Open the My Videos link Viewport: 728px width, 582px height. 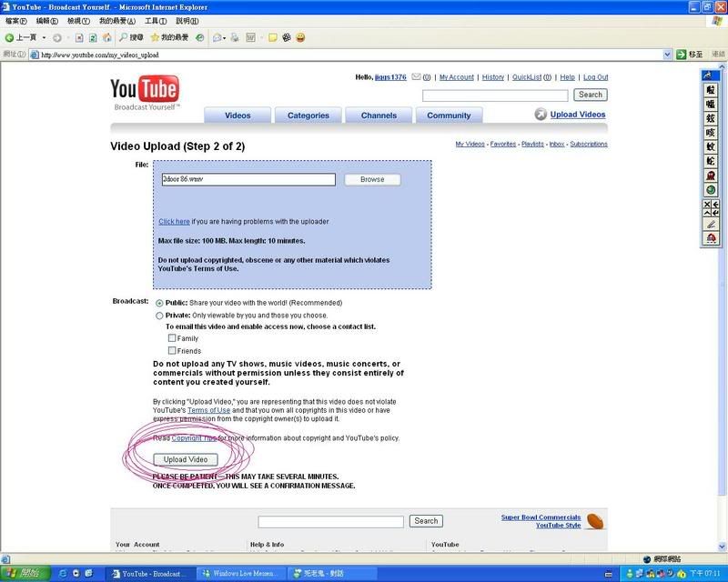coord(470,144)
